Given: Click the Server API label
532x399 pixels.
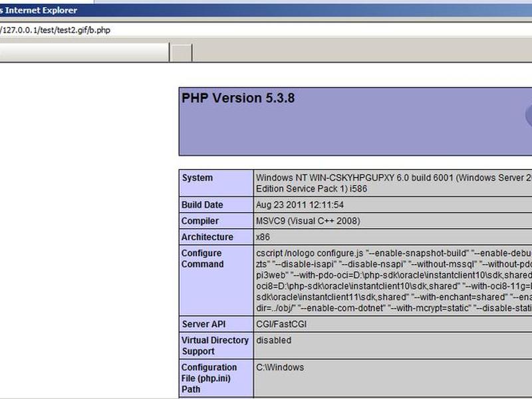Looking at the screenshot, I should tap(203, 324).
